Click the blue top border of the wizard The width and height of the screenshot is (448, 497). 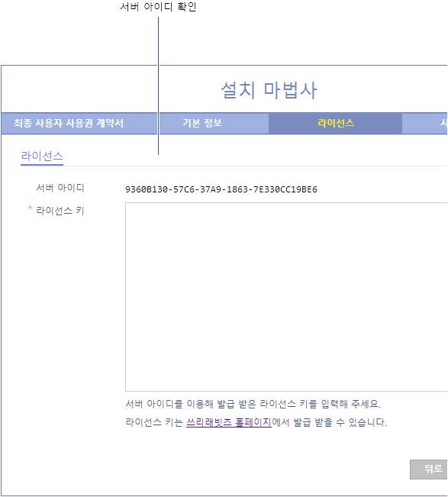224,66
